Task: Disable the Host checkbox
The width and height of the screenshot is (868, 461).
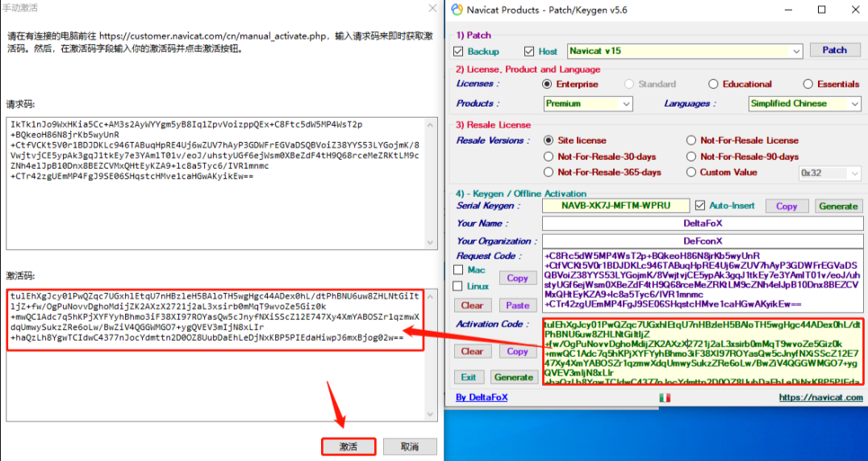Action: click(x=530, y=52)
